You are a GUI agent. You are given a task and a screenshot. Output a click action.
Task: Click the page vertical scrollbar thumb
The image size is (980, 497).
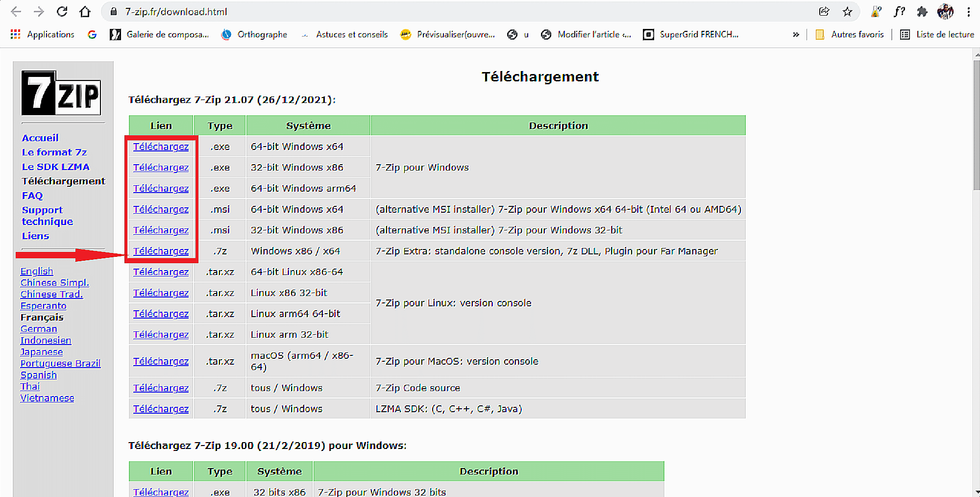[x=976, y=124]
